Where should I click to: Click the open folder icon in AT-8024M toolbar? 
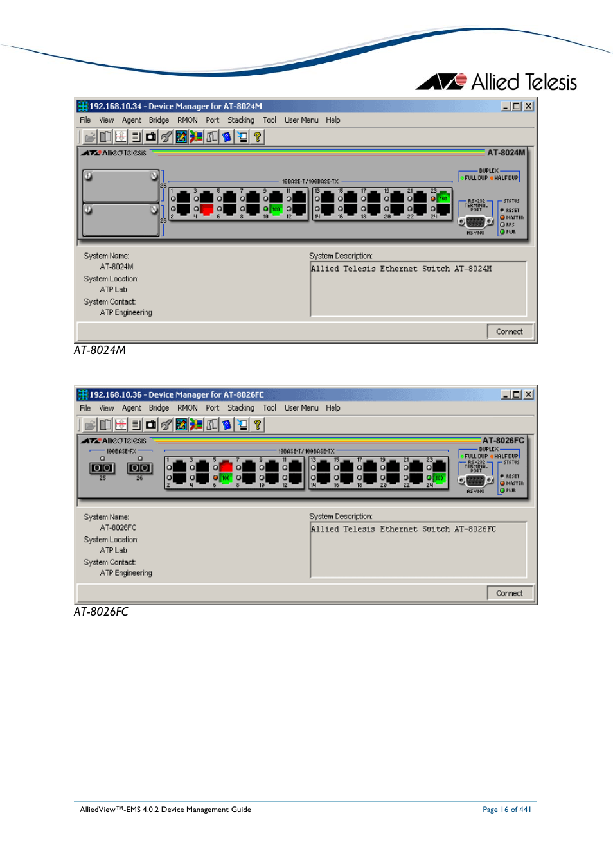(90, 137)
